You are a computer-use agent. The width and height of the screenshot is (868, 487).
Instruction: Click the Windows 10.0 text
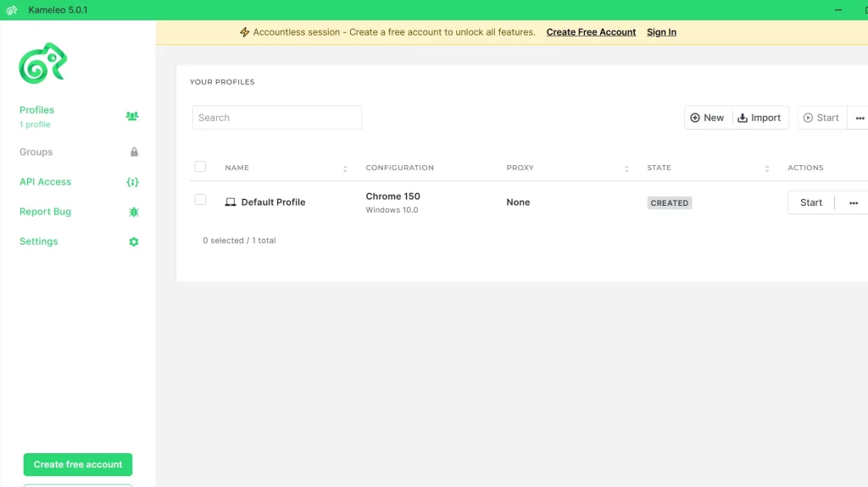pos(392,210)
